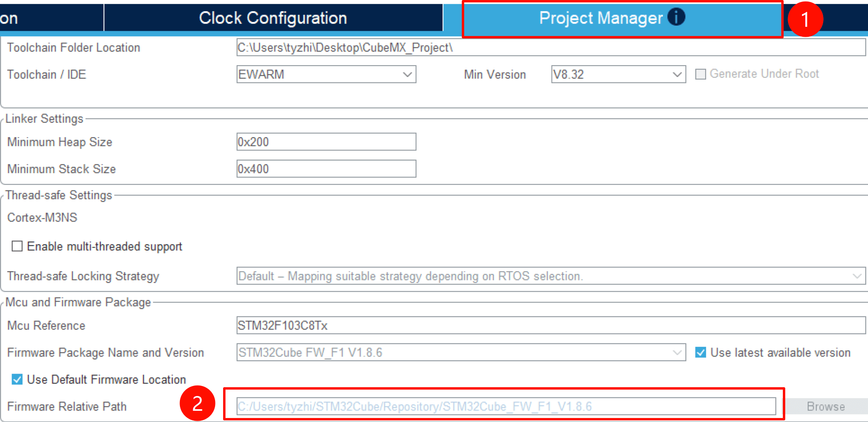The image size is (868, 422).
Task: Click the Browse button for firmware path
Action: 825,406
